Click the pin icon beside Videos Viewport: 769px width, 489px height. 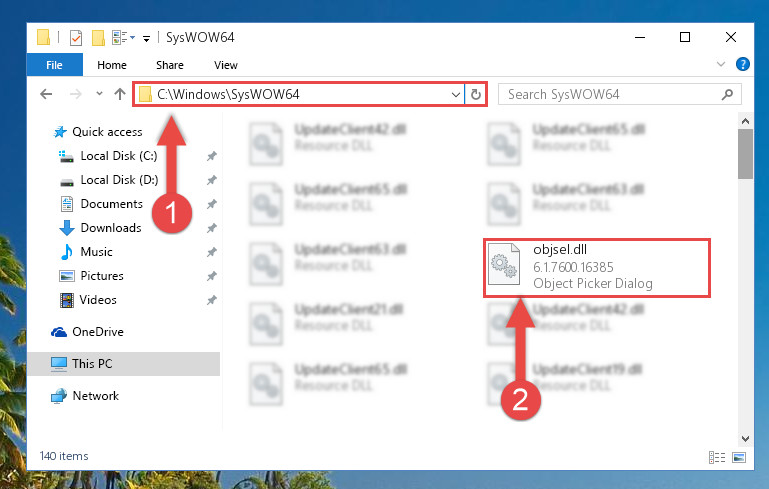[x=211, y=300]
